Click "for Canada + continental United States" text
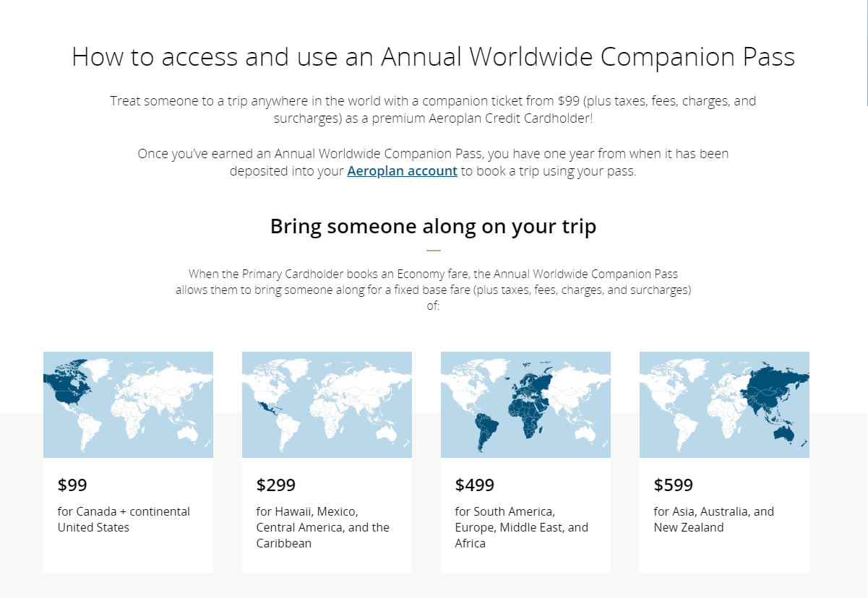The width and height of the screenshot is (868, 598). pos(124,519)
